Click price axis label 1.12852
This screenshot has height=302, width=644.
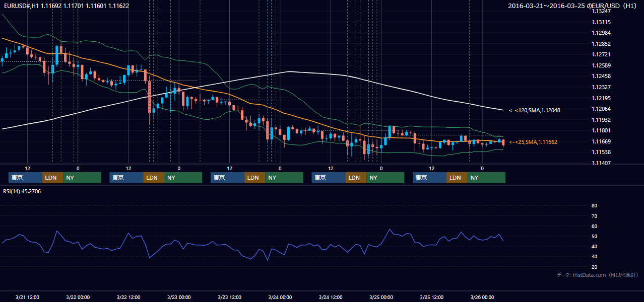click(x=601, y=44)
